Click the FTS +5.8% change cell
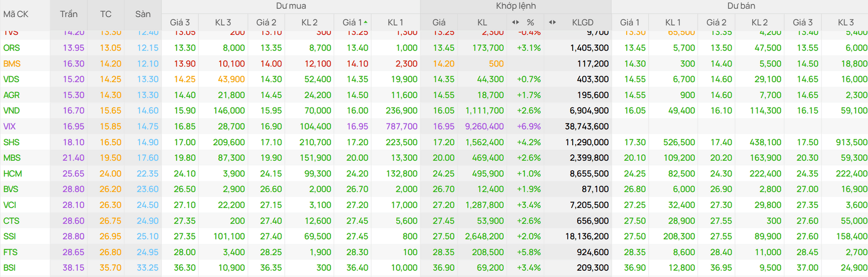Viewport: 868px width, 277px height. [529, 252]
